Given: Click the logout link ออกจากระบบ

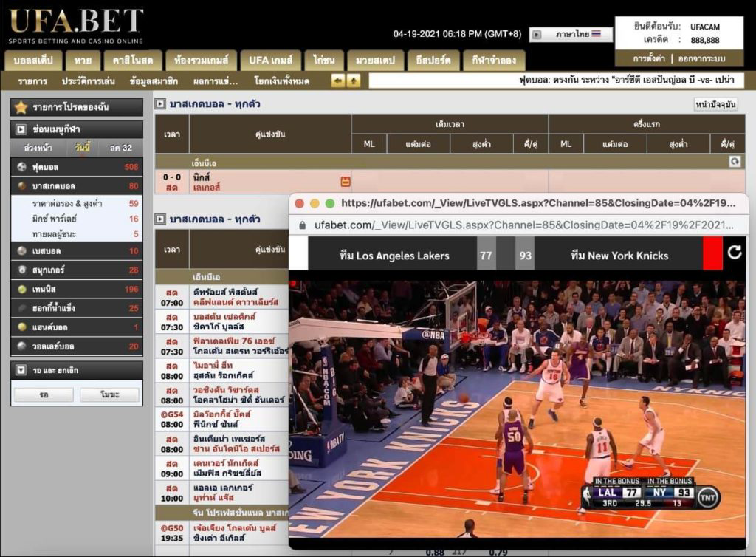Looking at the screenshot, I should [700, 58].
